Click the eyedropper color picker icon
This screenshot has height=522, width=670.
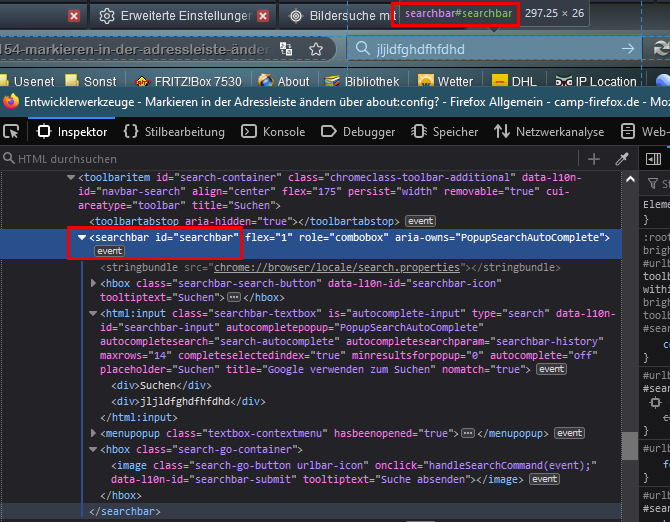tap(621, 159)
